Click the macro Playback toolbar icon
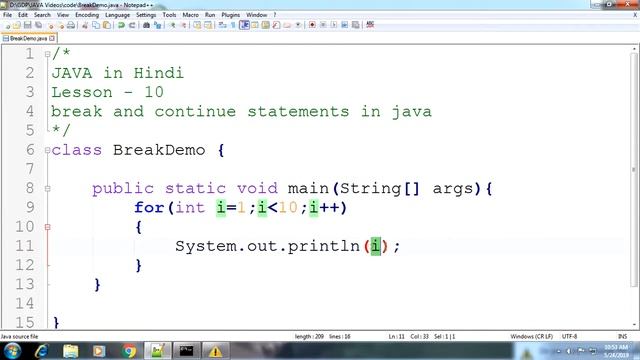This screenshot has width=640, height=360. coord(334,25)
